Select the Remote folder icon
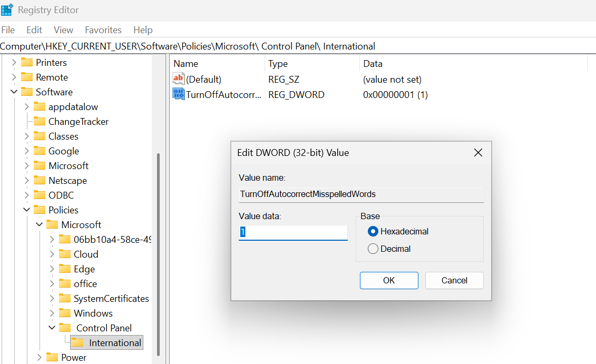The height and width of the screenshot is (364, 596). pyautogui.click(x=26, y=77)
